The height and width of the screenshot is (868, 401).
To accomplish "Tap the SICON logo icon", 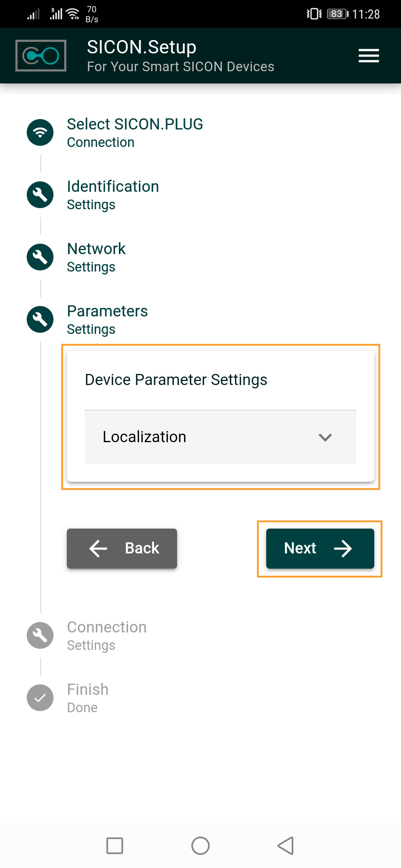I will 41,56.
